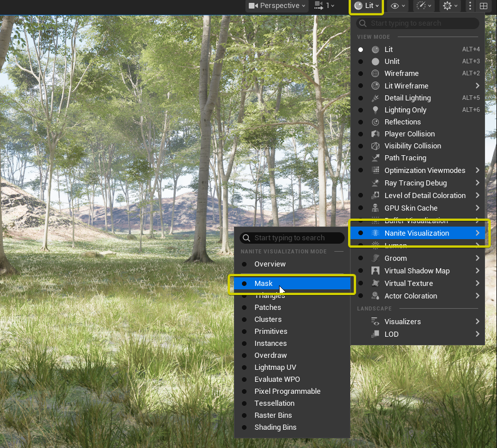Open the Lit view mode button

point(366,6)
